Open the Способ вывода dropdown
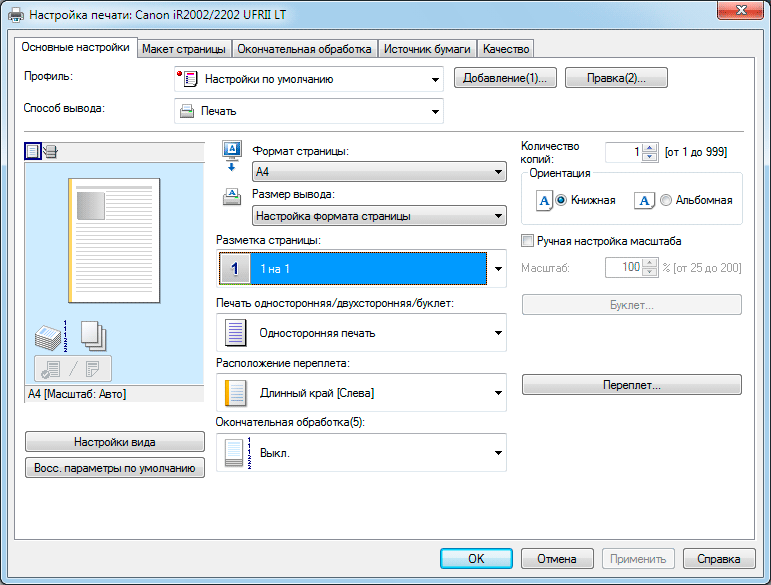 pos(309,111)
